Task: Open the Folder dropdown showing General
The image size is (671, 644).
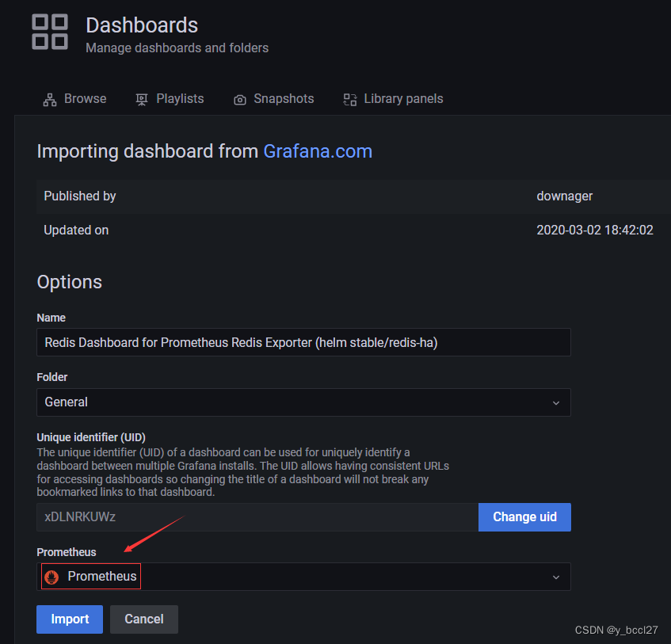Action: click(304, 402)
